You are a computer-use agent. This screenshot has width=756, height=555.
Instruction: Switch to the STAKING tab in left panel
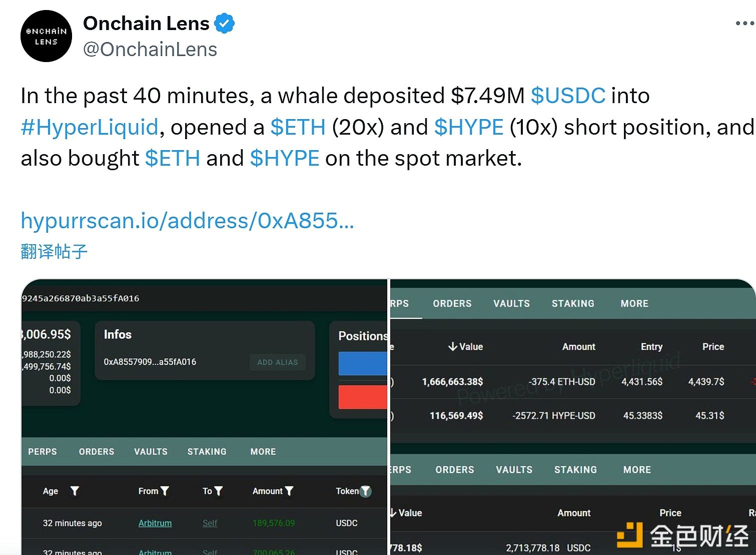click(x=207, y=451)
